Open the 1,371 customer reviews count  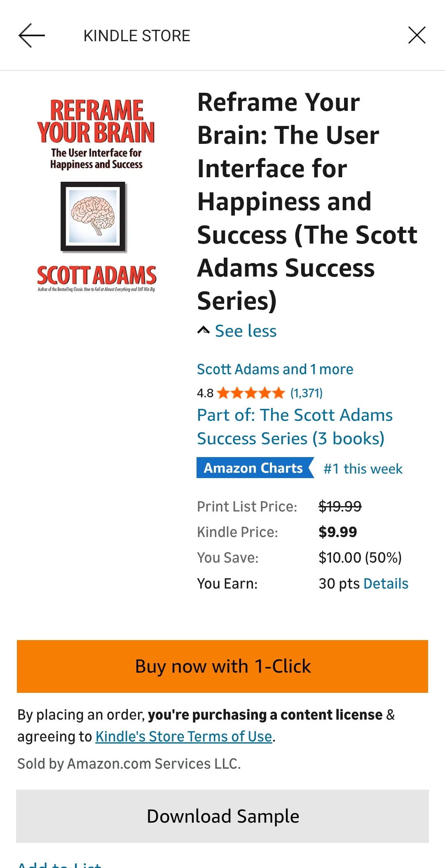307,393
